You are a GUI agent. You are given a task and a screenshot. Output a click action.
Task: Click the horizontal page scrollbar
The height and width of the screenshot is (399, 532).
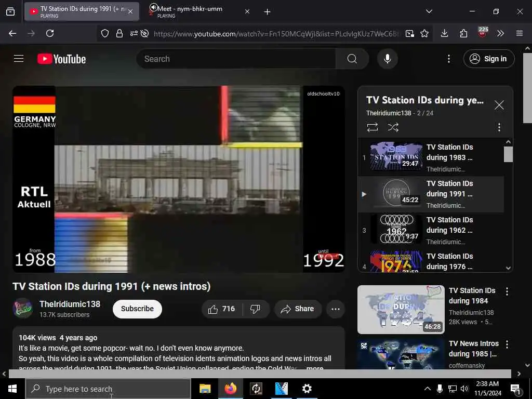click(260, 374)
